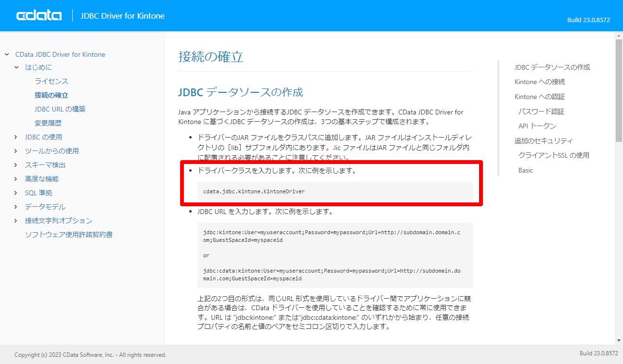This screenshot has width=623, height=364.
Task: Open the JDBC の使用 page
Action: point(43,137)
